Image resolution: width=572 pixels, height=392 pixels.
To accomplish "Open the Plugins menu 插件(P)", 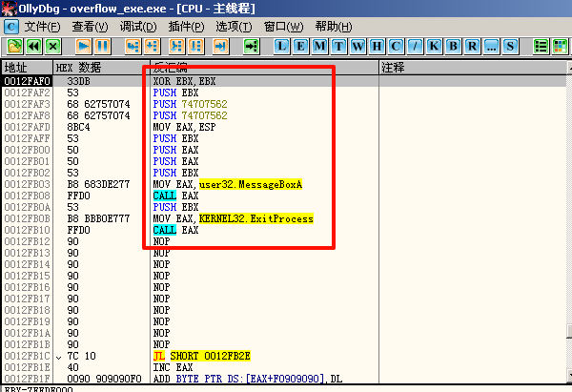I will tap(186, 27).
